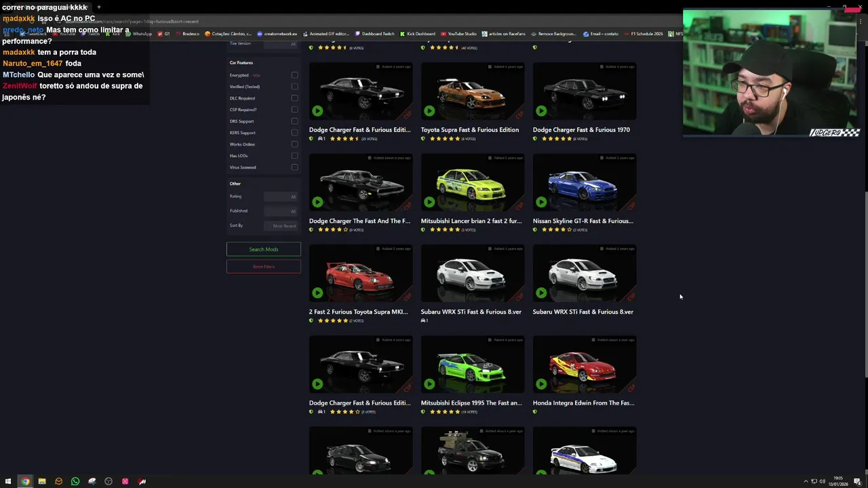Check the Virus Scanned checkbox
The height and width of the screenshot is (488, 868).
(x=294, y=167)
